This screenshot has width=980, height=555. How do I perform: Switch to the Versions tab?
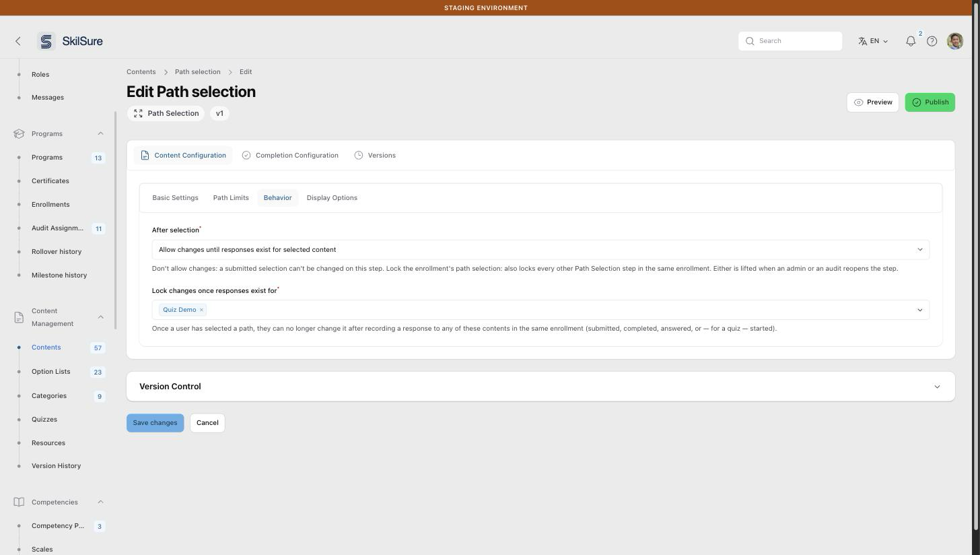click(x=375, y=156)
